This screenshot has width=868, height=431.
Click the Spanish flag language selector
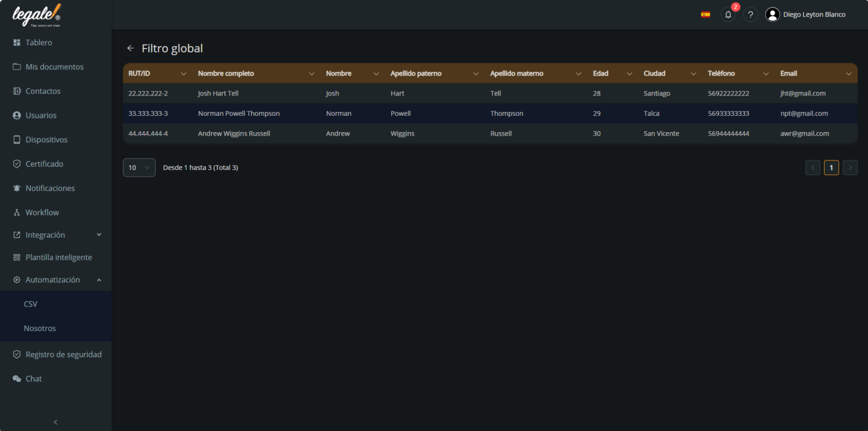point(705,14)
